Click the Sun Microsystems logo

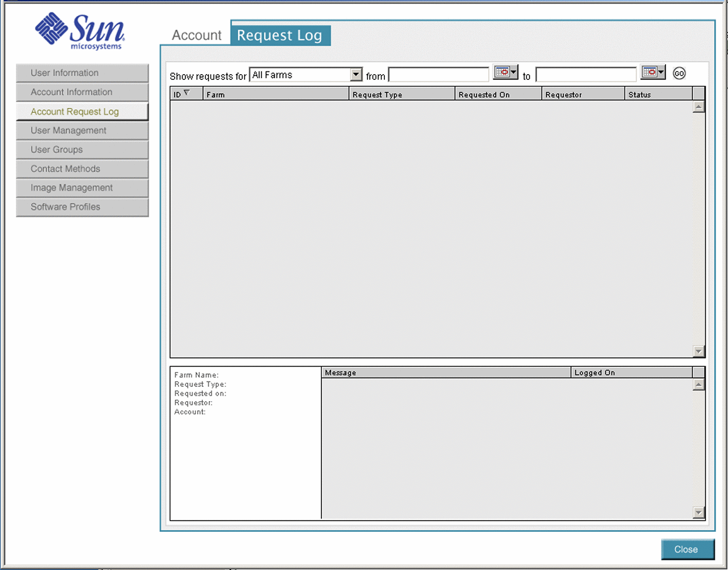[x=80, y=32]
